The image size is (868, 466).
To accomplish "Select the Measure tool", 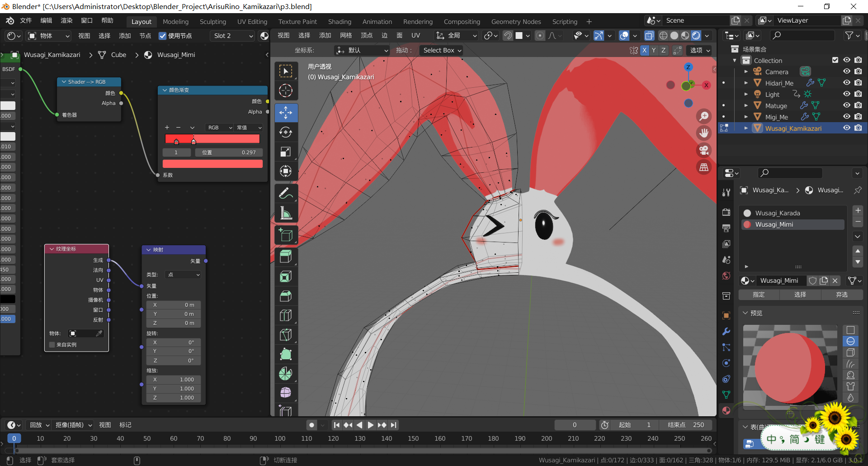I will pos(286,213).
